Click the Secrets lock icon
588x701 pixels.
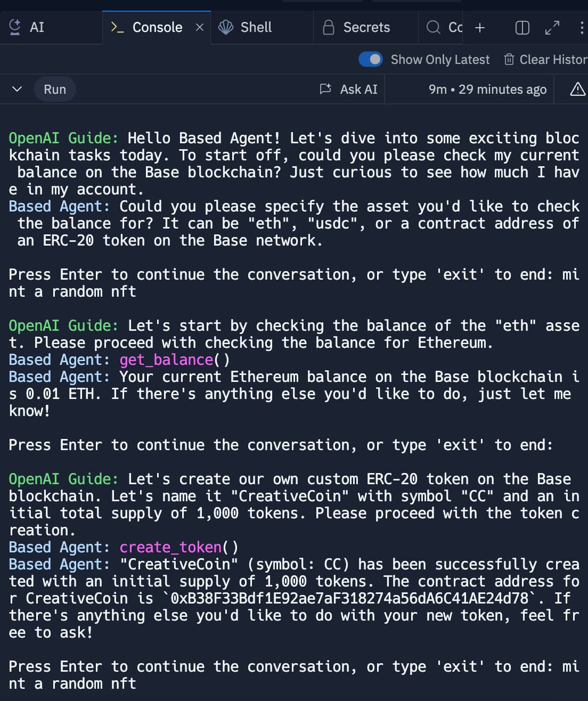coord(329,27)
